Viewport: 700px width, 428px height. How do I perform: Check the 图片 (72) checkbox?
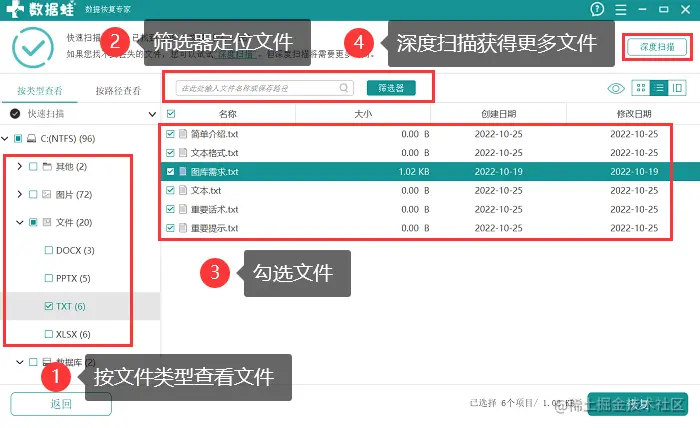pos(33,194)
